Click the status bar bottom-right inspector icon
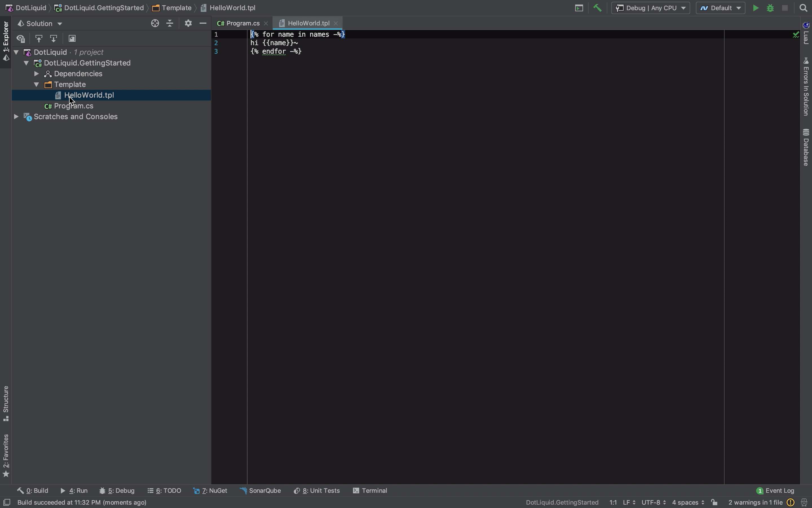The width and height of the screenshot is (812, 508). coord(804,502)
